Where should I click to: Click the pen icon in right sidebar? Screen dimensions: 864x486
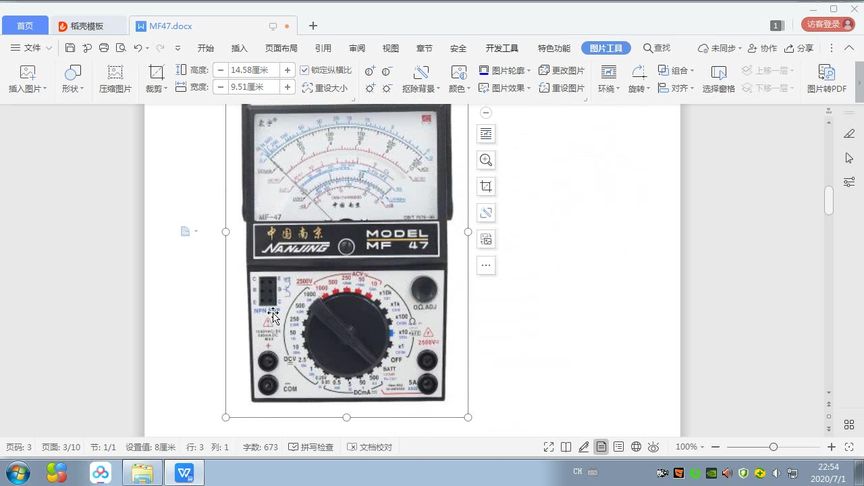tap(849, 133)
